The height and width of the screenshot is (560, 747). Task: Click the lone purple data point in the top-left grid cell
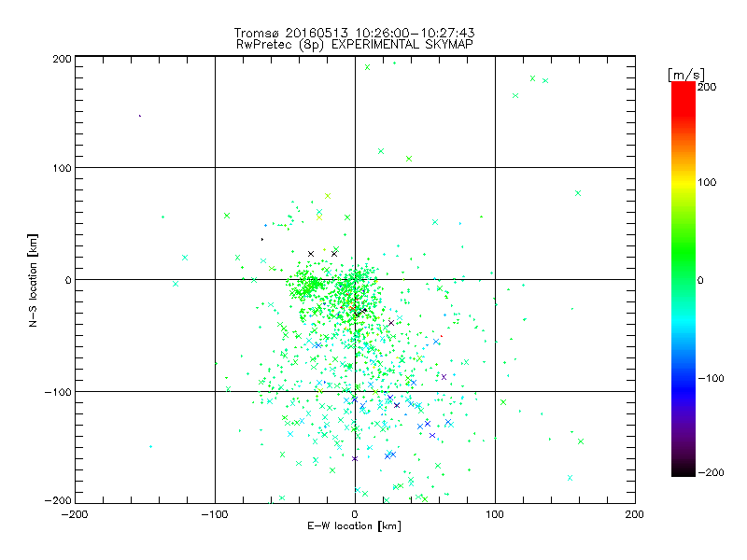coord(139,116)
